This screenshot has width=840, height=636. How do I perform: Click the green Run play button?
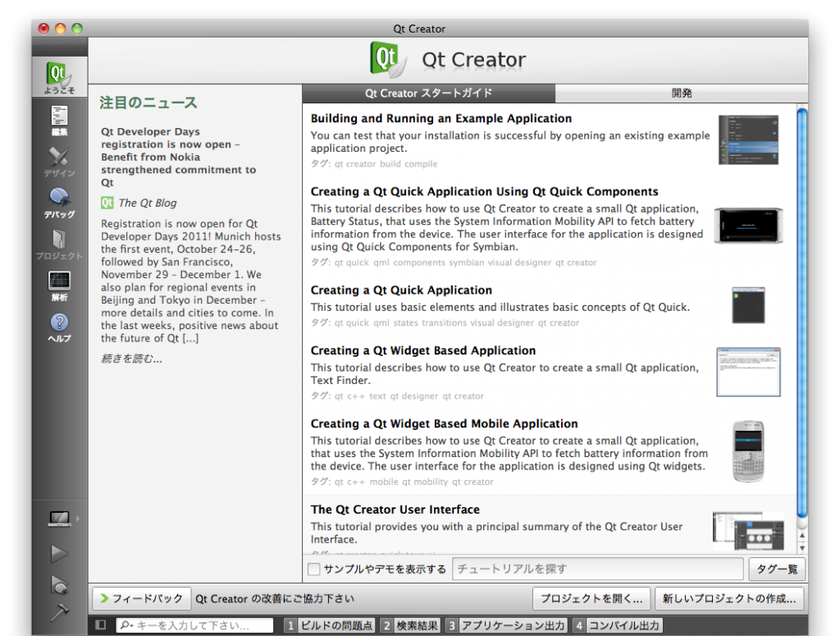59,554
